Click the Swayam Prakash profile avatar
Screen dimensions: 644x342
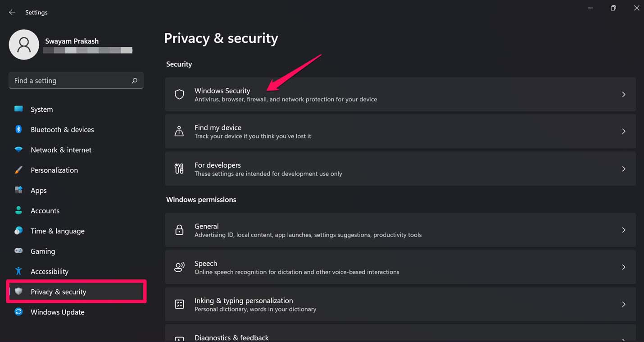[24, 45]
